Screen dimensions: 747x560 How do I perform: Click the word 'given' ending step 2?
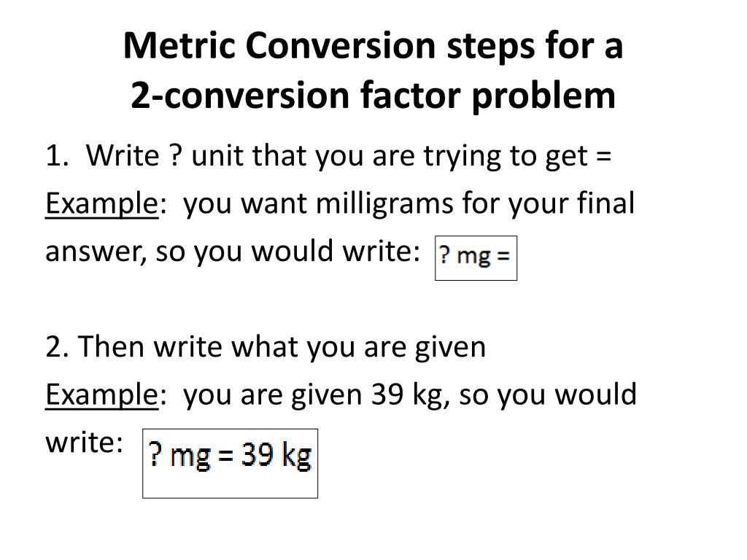(x=449, y=348)
